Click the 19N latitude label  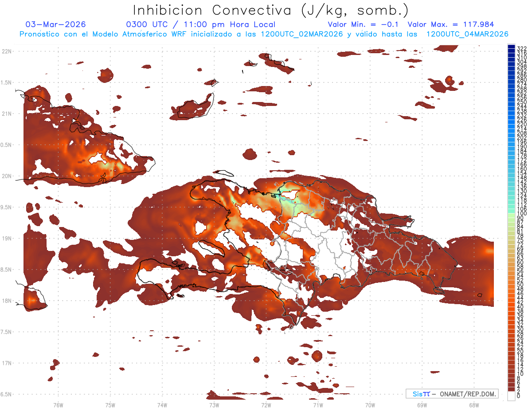(x=7, y=238)
